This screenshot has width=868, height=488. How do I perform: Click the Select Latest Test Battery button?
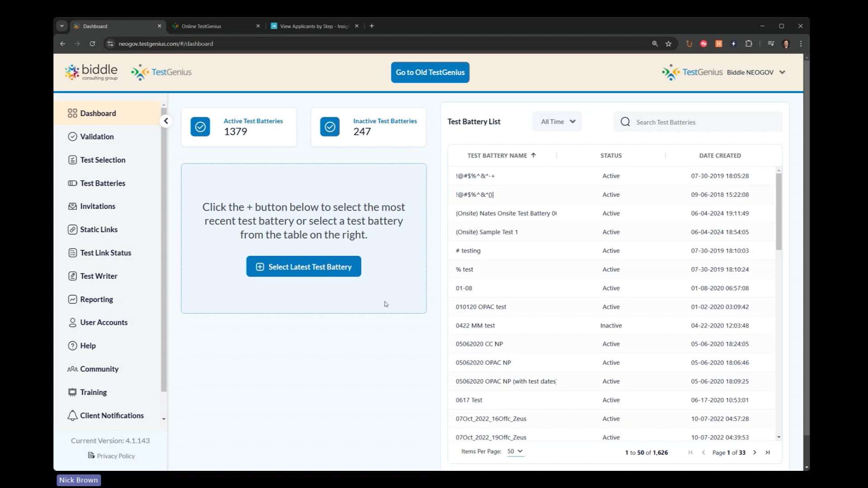[303, 266]
